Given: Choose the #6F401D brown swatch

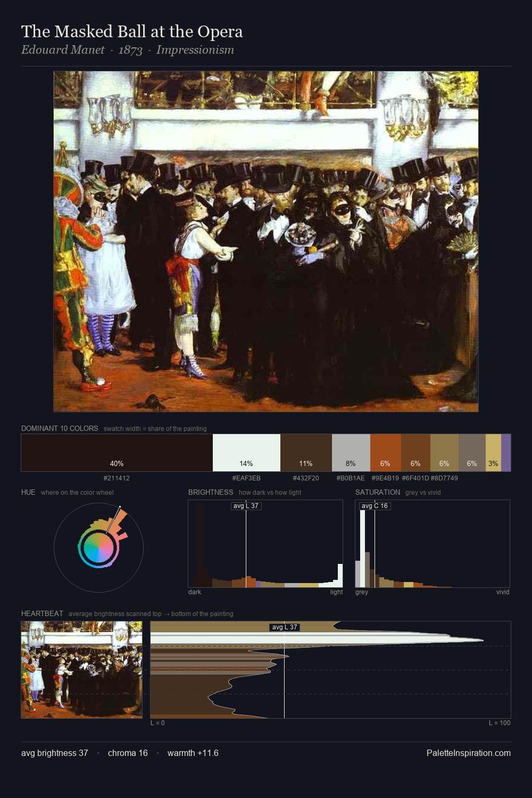Looking at the screenshot, I should 415,453.
